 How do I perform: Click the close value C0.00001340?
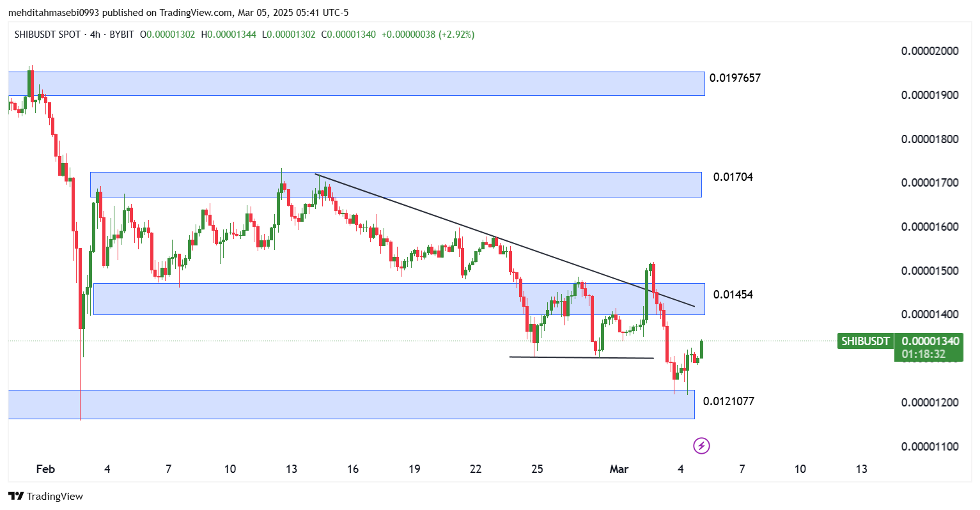348,35
